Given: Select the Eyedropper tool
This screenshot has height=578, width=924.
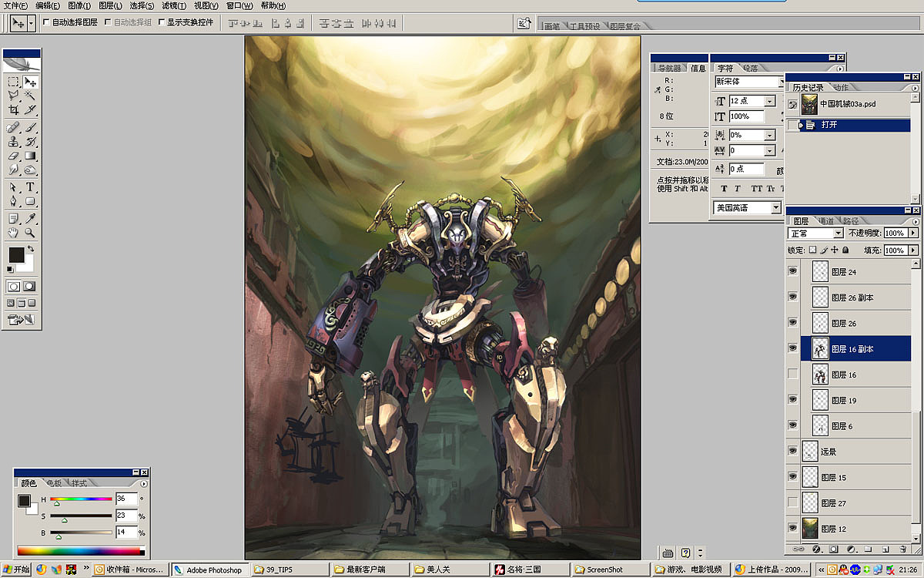Looking at the screenshot, I should (x=30, y=219).
